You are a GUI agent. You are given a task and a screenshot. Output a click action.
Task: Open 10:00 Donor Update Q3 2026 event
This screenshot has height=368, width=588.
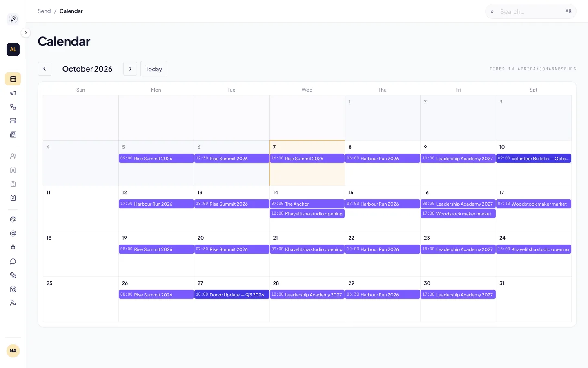232,294
